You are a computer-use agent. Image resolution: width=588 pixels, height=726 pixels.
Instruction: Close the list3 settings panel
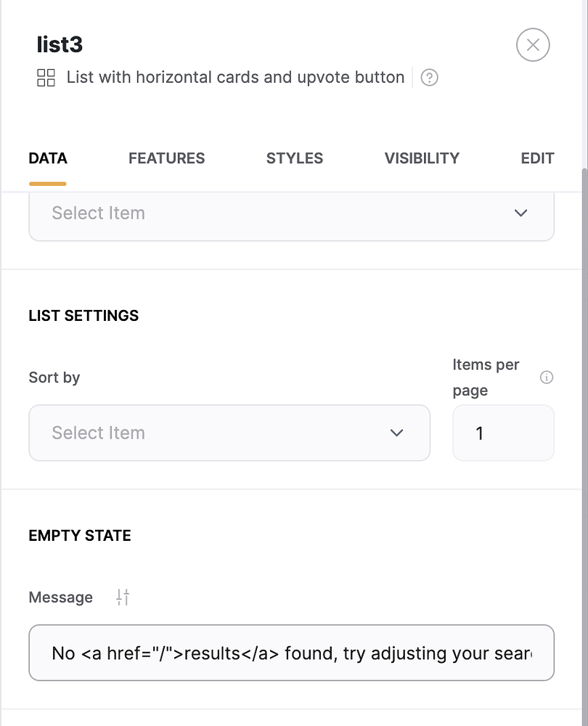click(533, 44)
